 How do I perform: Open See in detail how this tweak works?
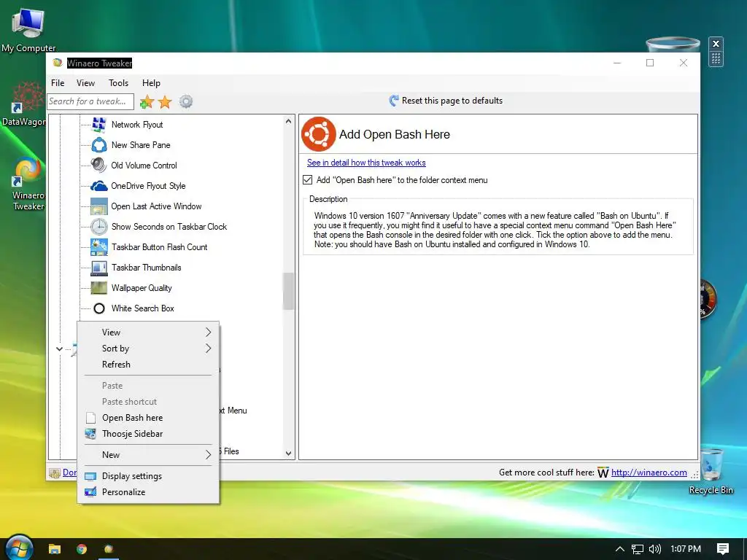(366, 163)
